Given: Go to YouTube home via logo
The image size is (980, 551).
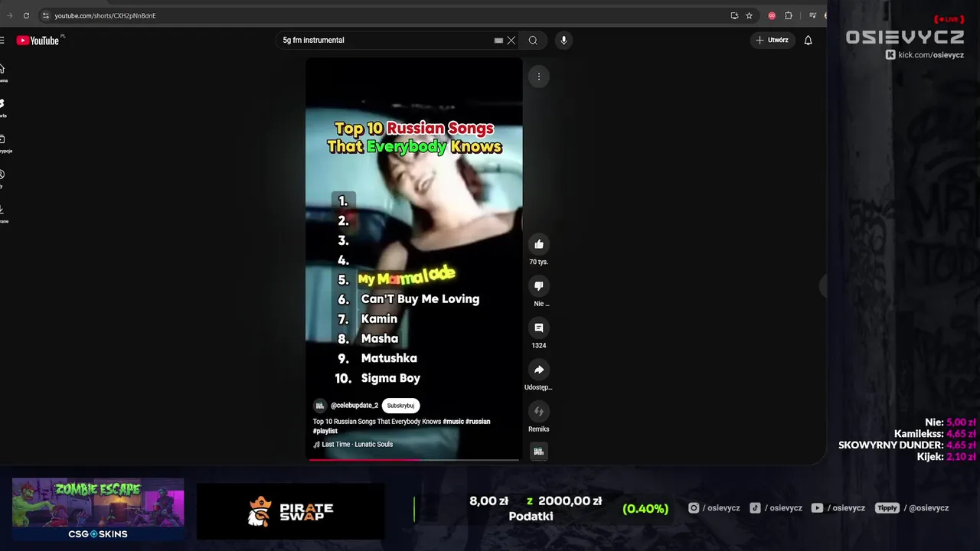Looking at the screenshot, I should 40,41.
